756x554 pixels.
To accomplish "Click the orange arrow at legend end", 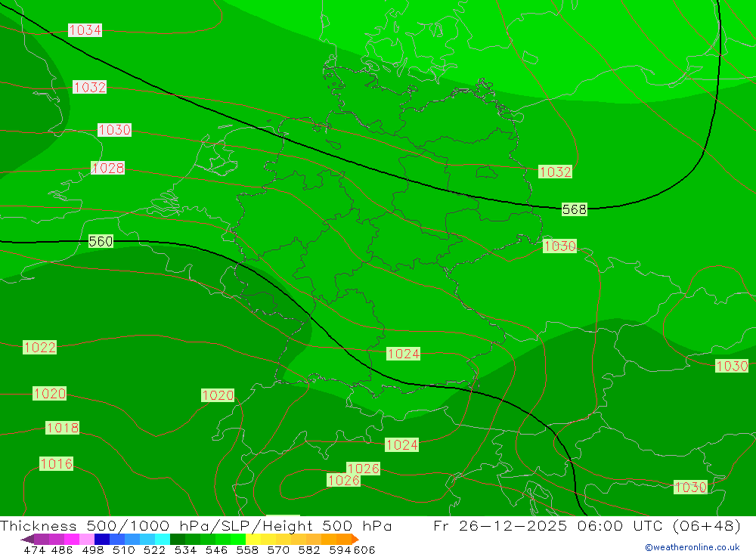I will [355, 539].
